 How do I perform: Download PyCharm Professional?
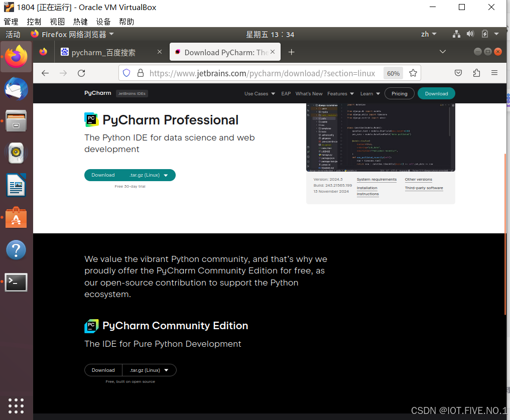(x=103, y=175)
